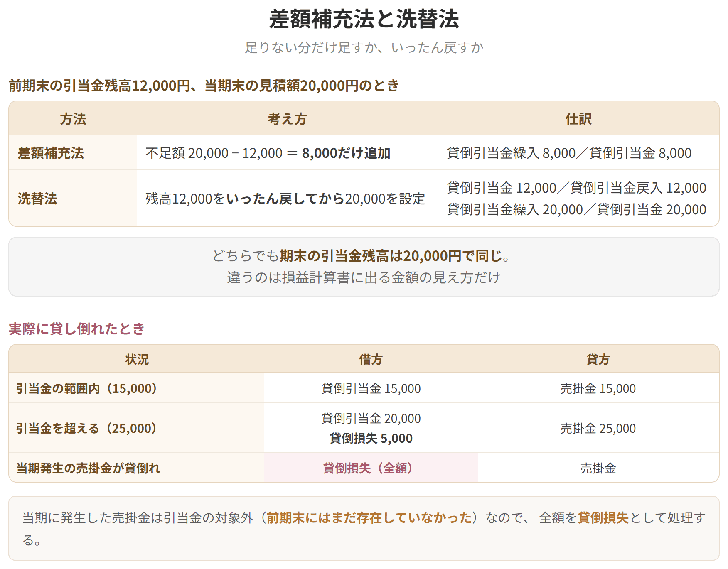The image size is (728, 569).
Task: Select row 当期発生の売掛金が貸倒れ
Action: [x=364, y=468]
